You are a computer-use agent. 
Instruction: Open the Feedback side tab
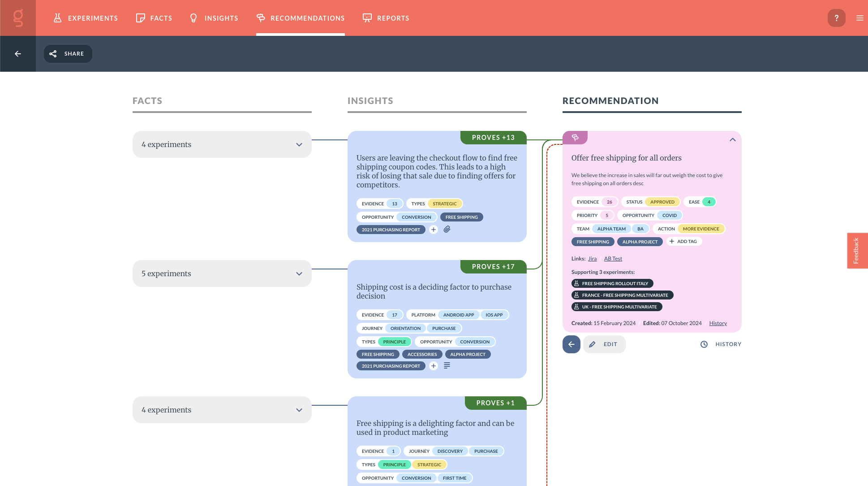click(x=857, y=251)
